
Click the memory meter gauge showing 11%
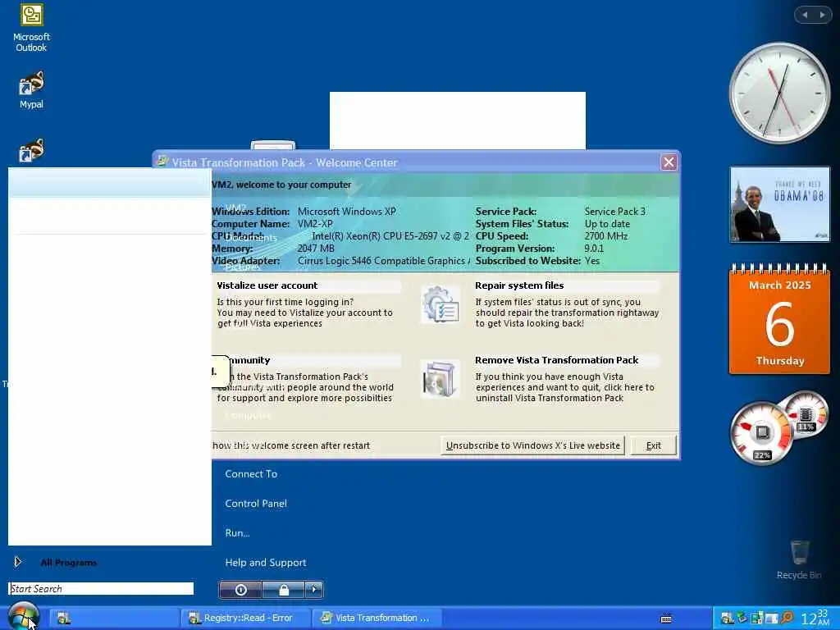pyautogui.click(x=806, y=415)
